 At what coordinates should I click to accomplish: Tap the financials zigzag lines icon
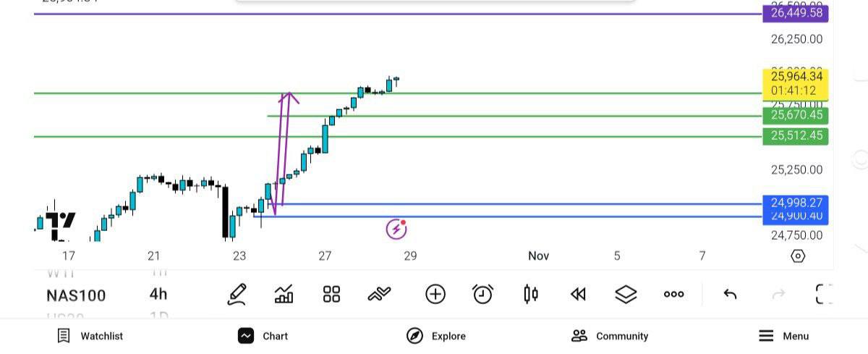(379, 294)
